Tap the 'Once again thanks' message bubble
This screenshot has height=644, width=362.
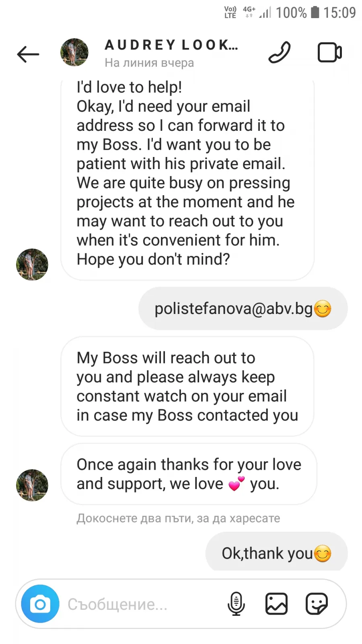pyautogui.click(x=189, y=474)
